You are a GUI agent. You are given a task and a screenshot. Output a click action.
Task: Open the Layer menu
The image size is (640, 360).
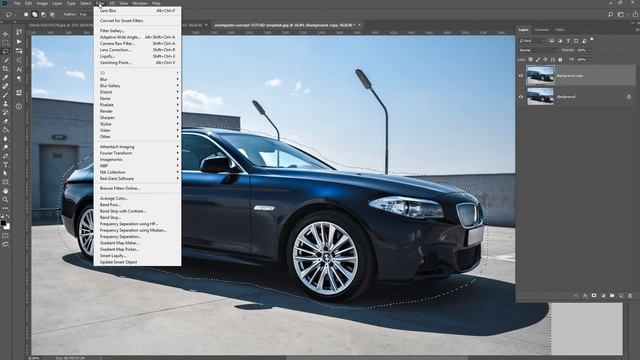57,3
